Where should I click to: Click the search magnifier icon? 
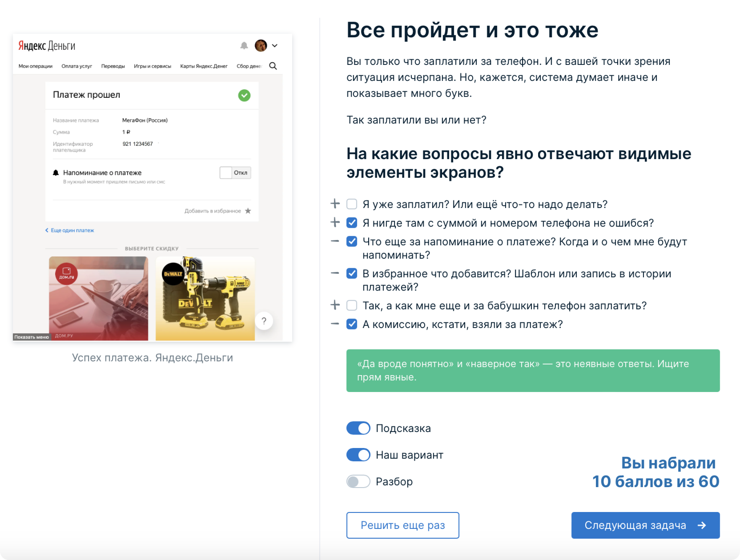273,66
